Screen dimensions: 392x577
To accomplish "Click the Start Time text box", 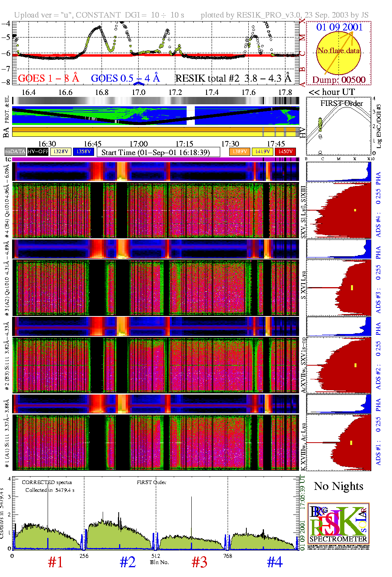I will [x=155, y=152].
